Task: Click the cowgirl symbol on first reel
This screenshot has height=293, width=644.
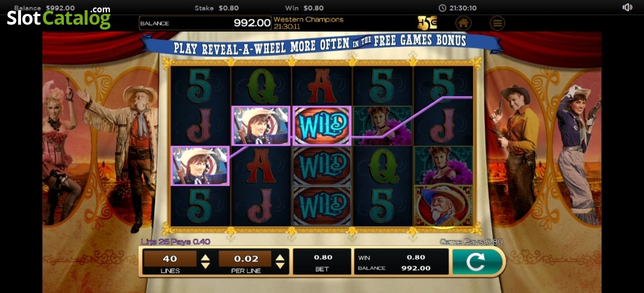Action: tap(200, 166)
